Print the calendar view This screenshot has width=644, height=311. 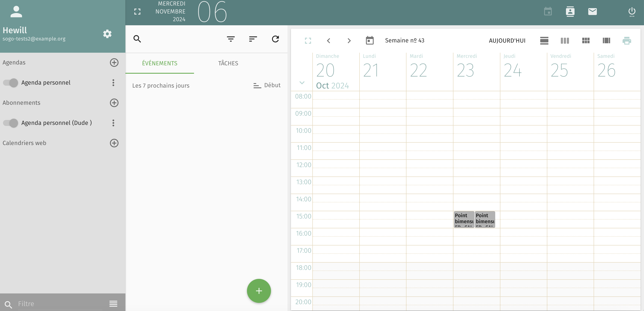click(x=626, y=40)
